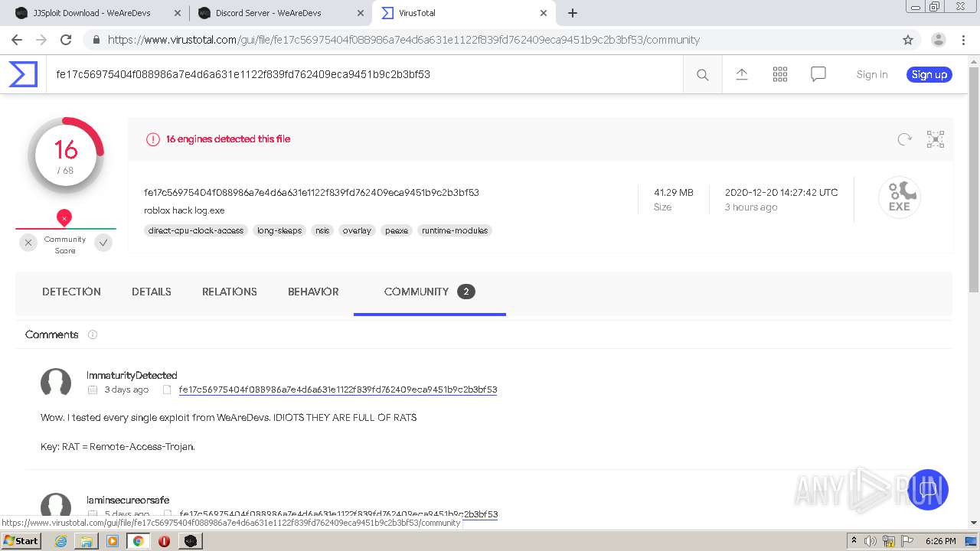Screen dimensions: 980x551
Task: Open the comments notification icon
Action: pyautogui.click(x=818, y=74)
